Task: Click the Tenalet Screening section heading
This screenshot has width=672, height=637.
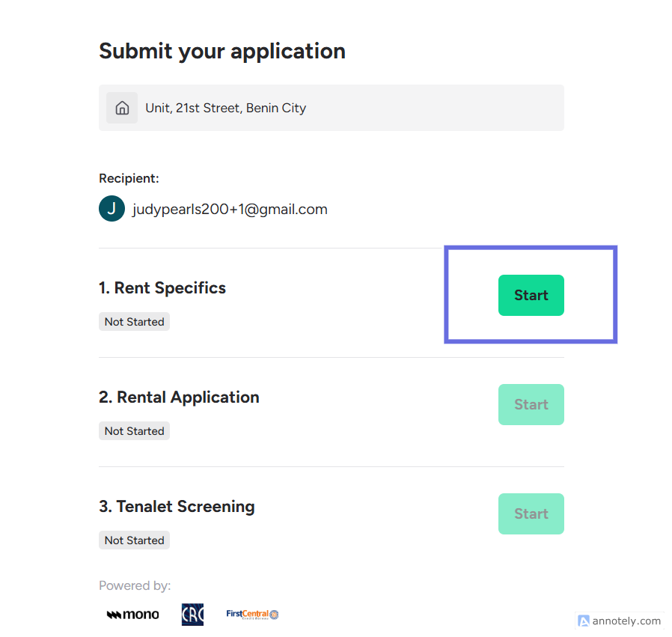Action: [177, 507]
